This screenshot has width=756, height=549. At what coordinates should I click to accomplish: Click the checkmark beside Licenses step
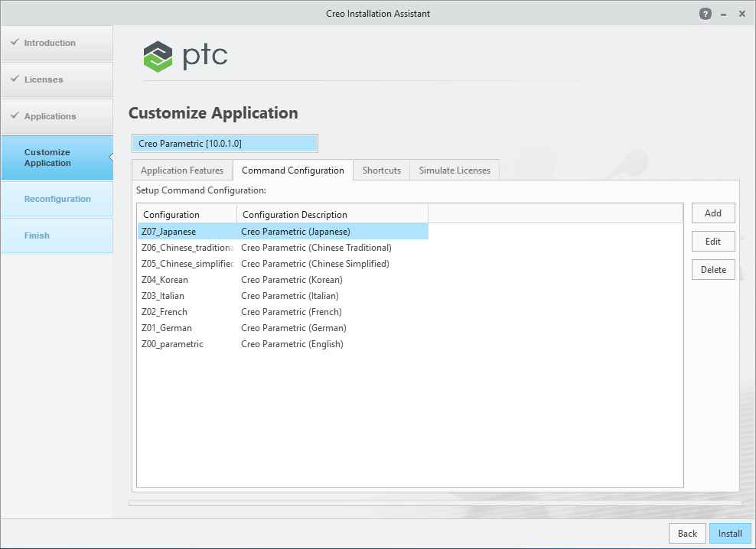(x=14, y=80)
